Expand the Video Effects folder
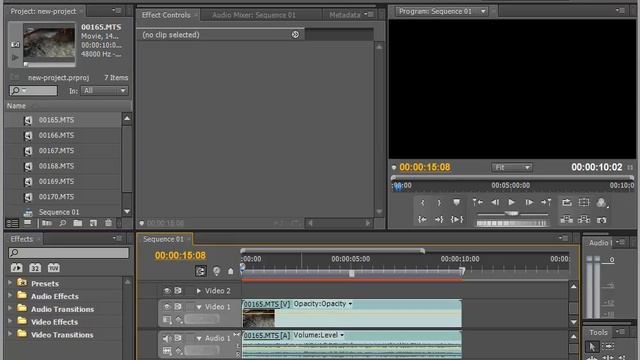 (10, 321)
